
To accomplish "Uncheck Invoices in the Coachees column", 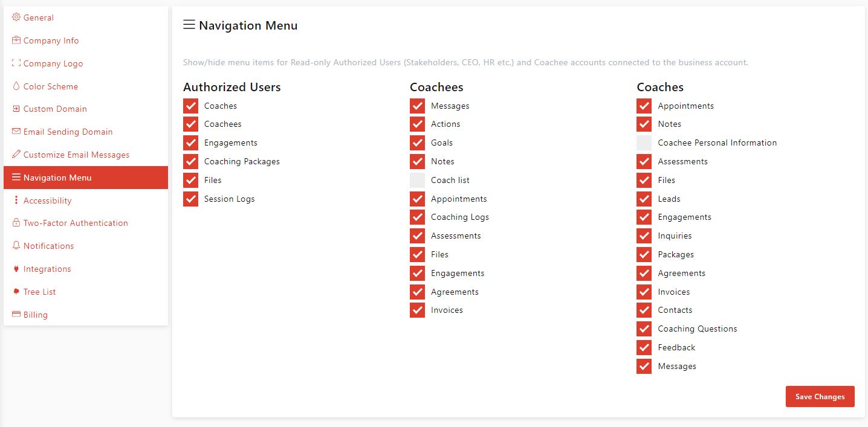I will pyautogui.click(x=417, y=310).
